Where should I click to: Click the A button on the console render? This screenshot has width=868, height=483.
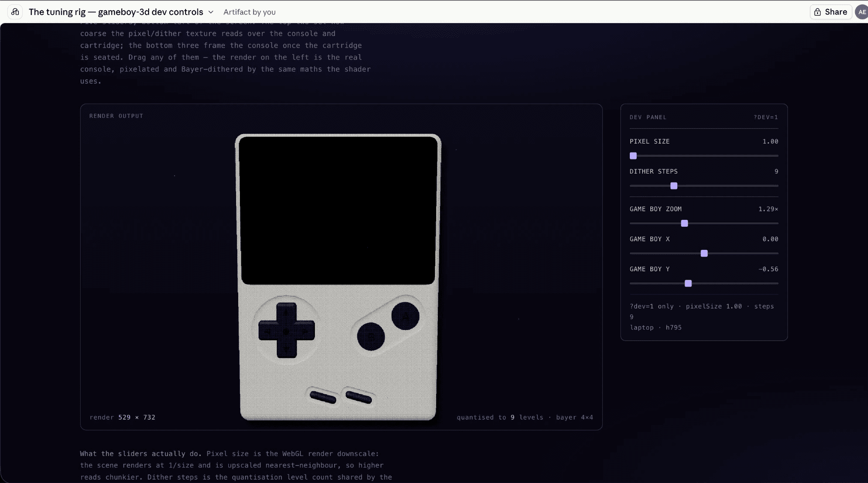pyautogui.click(x=405, y=316)
